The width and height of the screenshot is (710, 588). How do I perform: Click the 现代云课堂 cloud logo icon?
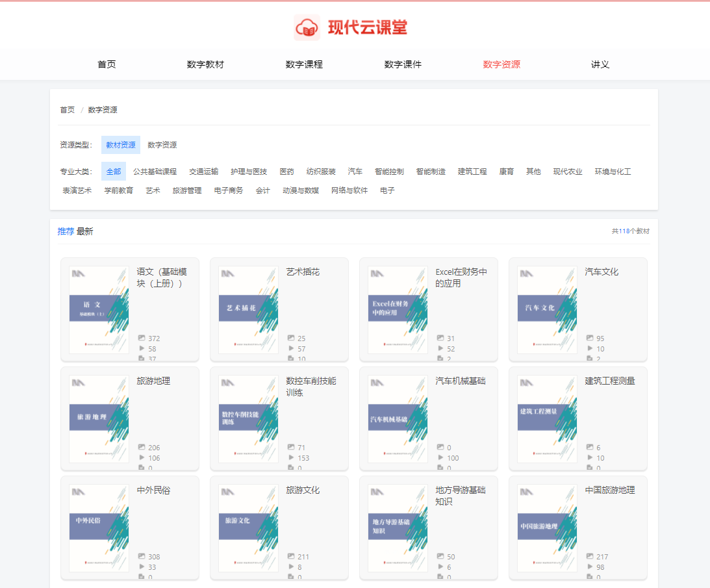coord(307,28)
